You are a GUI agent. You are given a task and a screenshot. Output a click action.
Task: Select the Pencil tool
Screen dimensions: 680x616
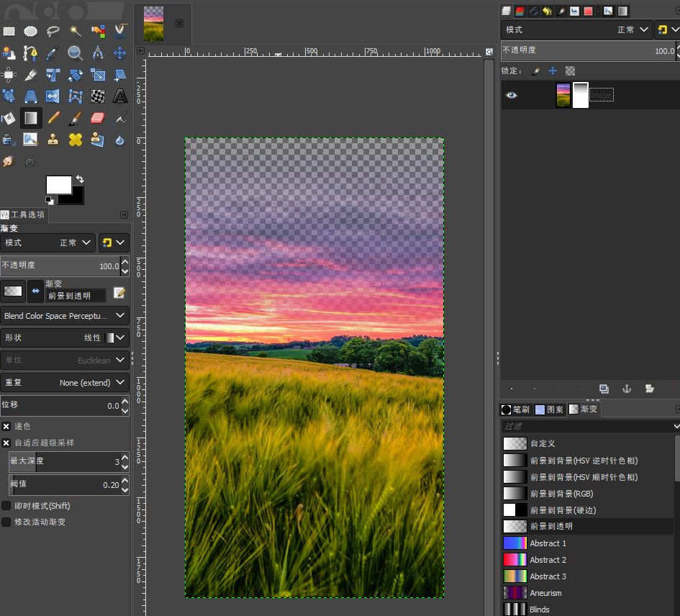[x=53, y=118]
